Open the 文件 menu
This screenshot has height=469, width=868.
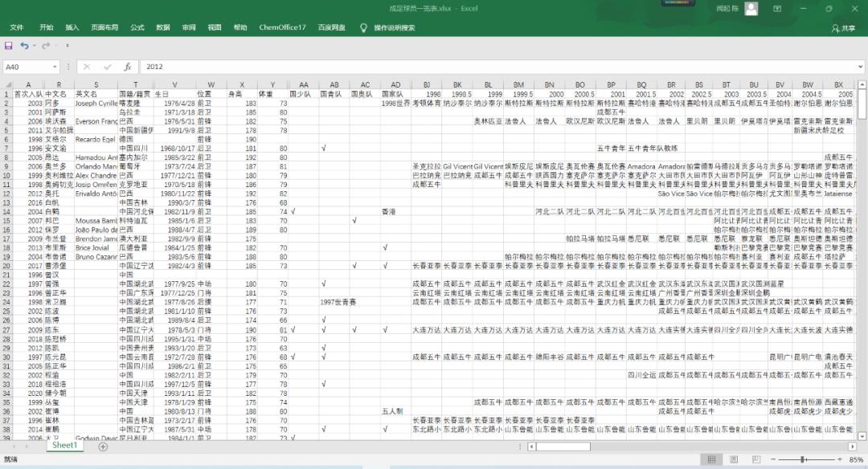coord(17,27)
